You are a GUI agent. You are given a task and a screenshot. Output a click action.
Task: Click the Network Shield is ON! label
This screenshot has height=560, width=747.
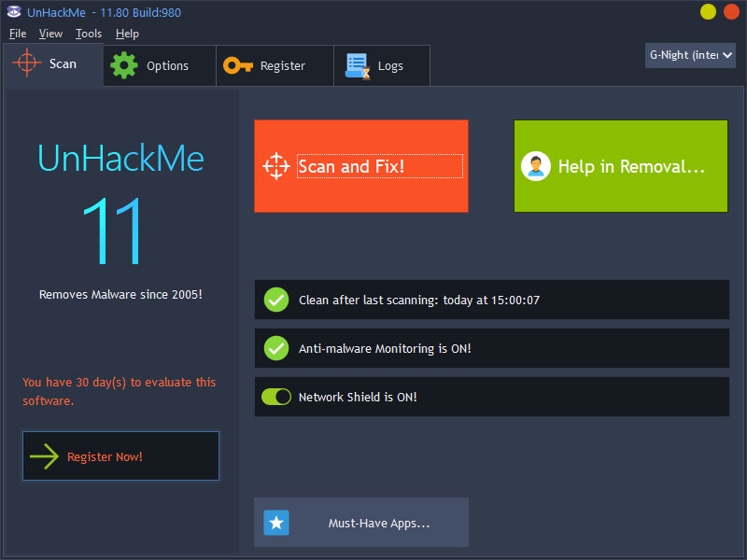[358, 398]
